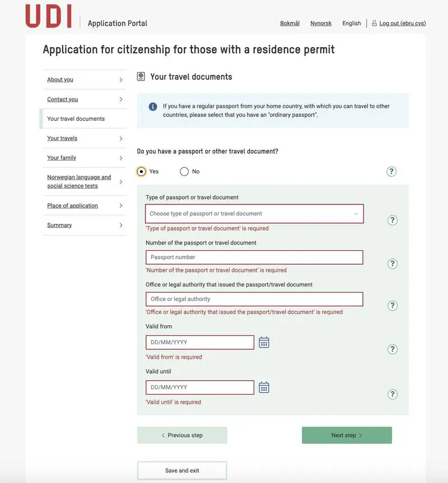Show help for Valid until date
This screenshot has width=448, height=483.
[393, 394]
